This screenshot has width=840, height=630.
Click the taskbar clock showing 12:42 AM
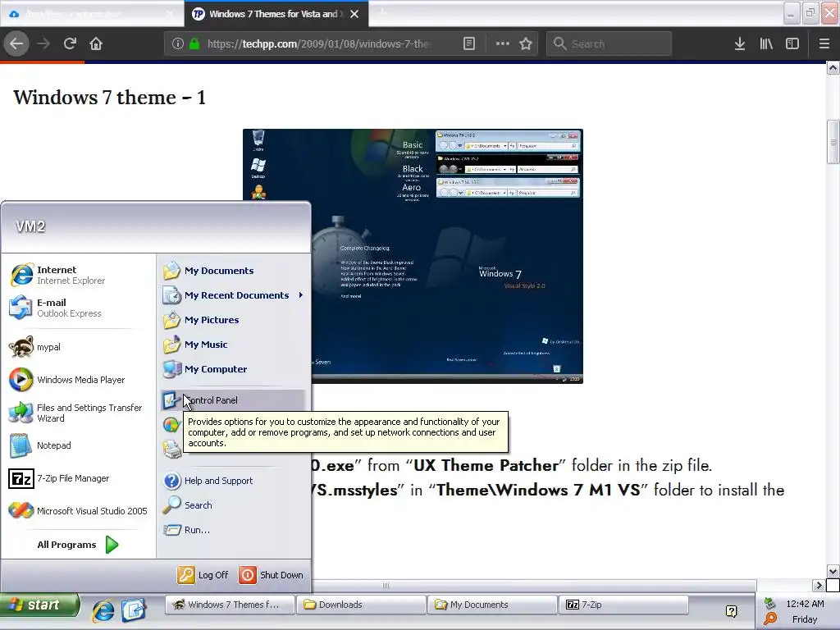click(805, 603)
